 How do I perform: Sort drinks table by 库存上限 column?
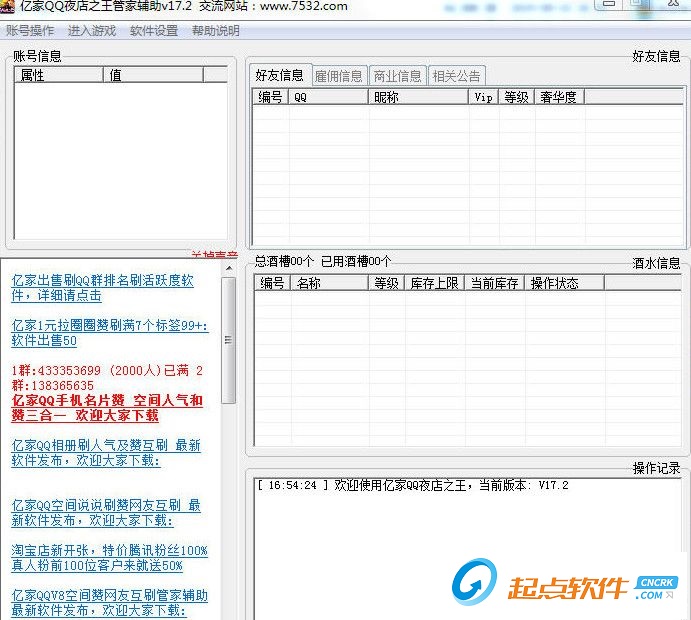(x=435, y=283)
